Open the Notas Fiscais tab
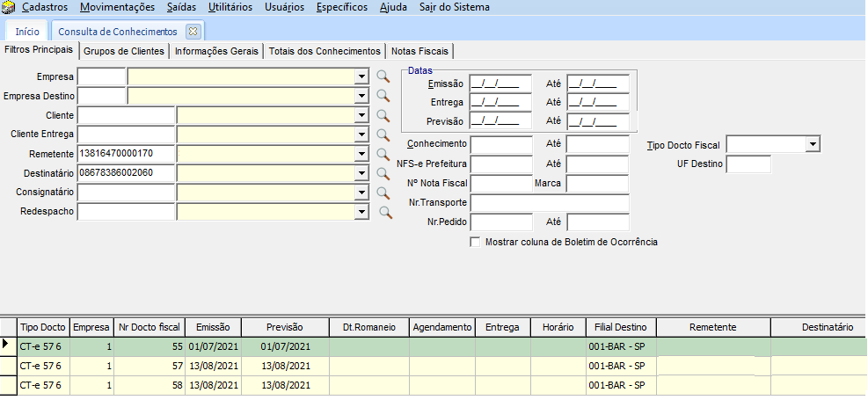 [420, 51]
